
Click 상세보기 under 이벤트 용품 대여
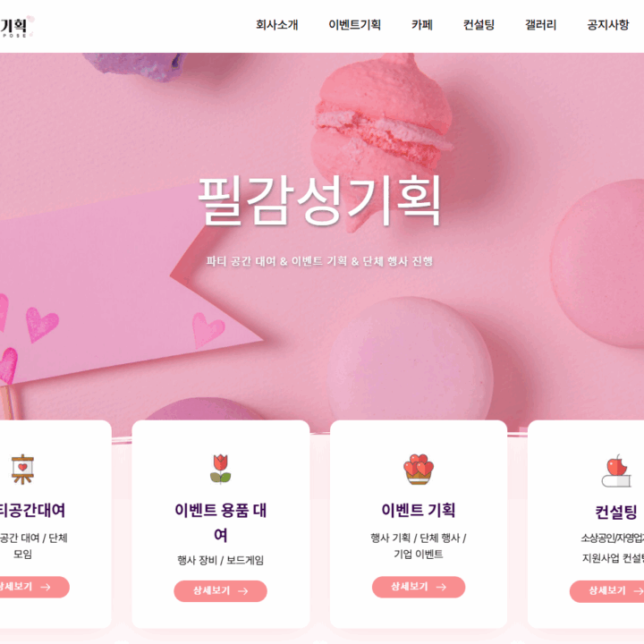[221, 591]
